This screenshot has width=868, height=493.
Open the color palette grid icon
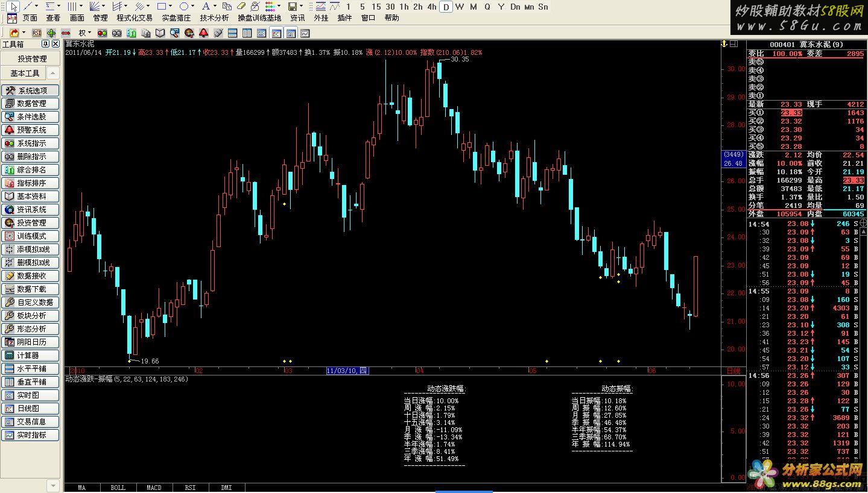click(x=270, y=7)
